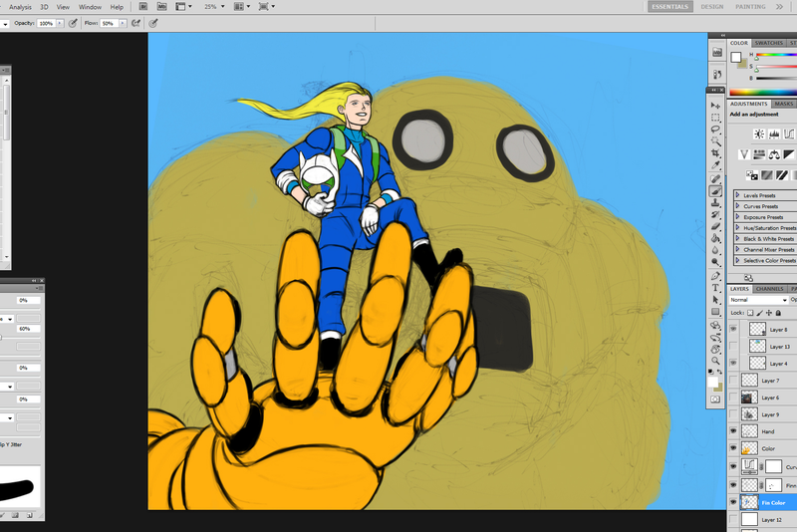Launch Mini Bridge from application bar
Image resolution: width=797 pixels, height=532 pixels.
[x=161, y=7]
